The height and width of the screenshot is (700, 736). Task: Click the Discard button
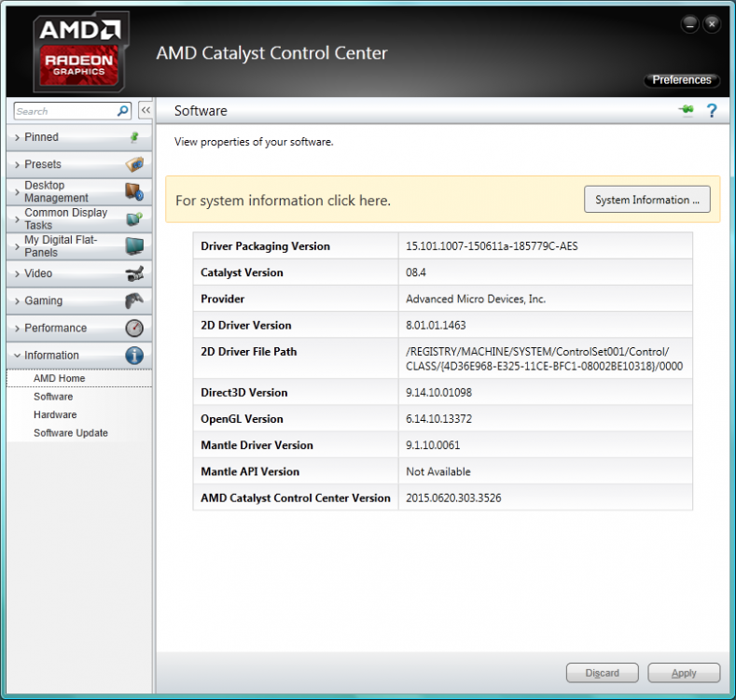(602, 673)
